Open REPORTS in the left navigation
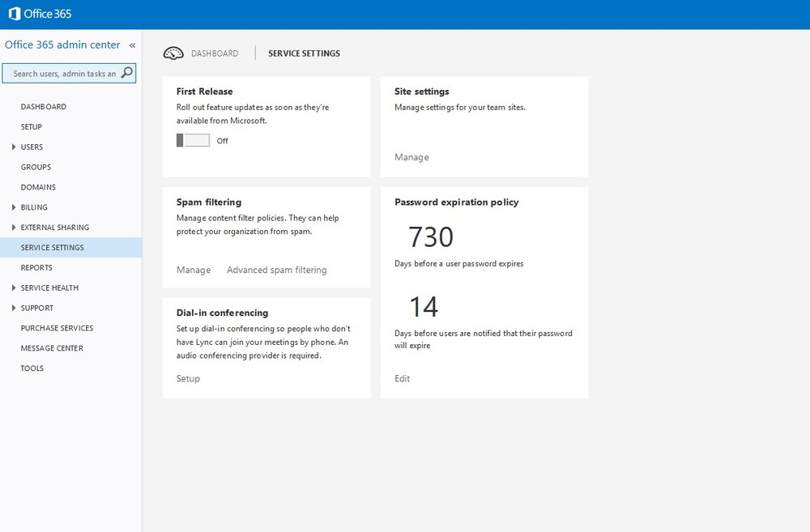The image size is (810, 532). pos(36,268)
